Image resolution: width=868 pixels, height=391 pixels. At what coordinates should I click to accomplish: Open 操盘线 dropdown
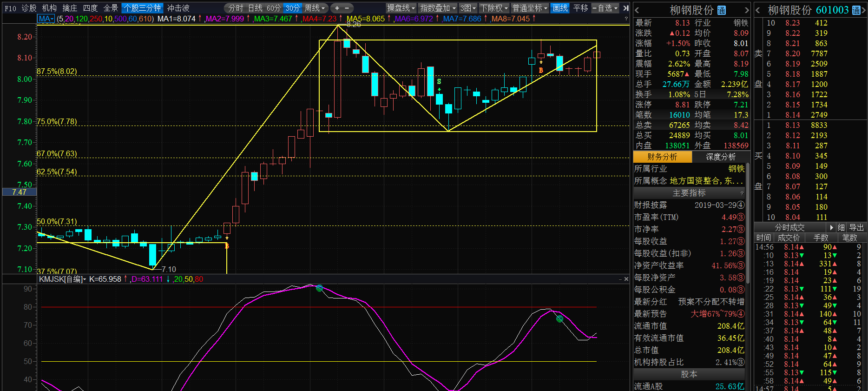pyautogui.click(x=401, y=8)
